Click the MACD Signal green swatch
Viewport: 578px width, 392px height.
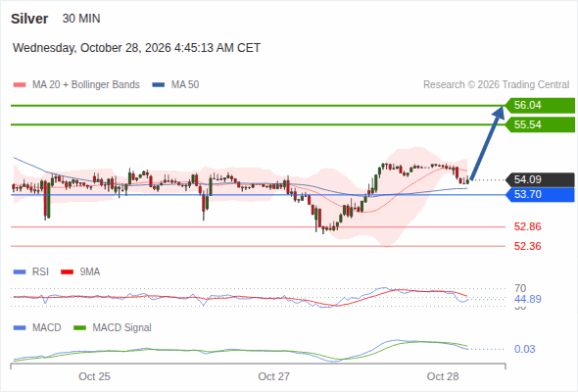tap(79, 328)
